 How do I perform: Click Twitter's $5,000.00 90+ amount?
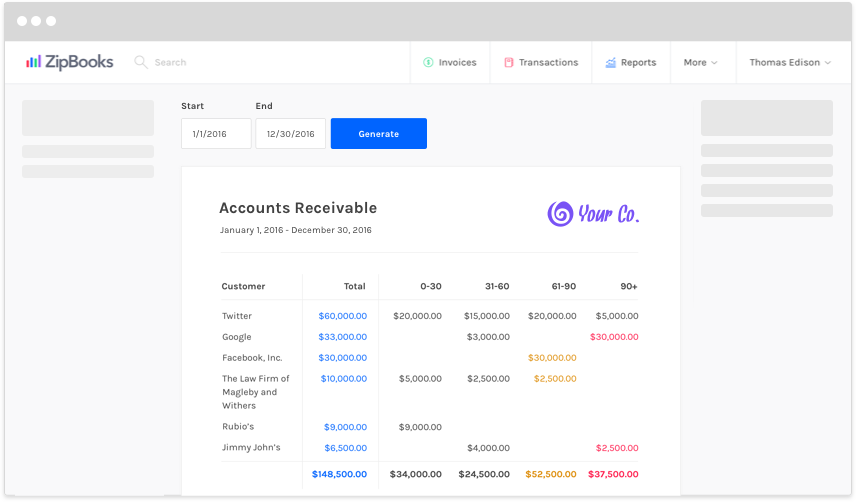(x=617, y=316)
